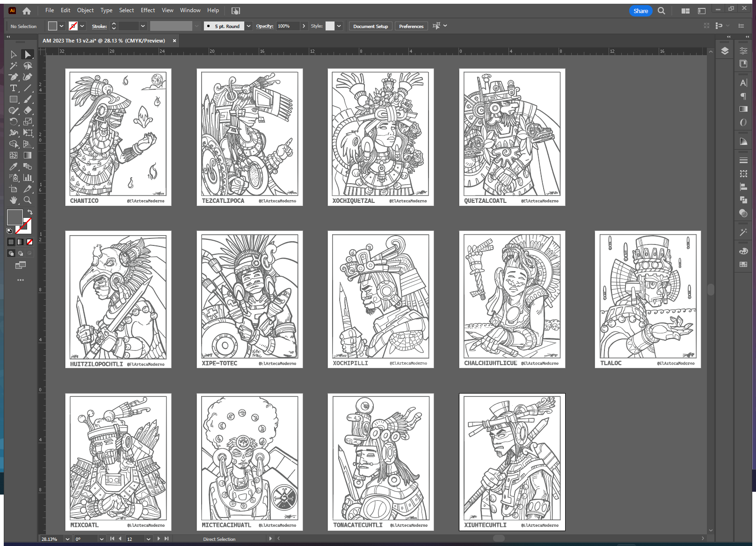Screen dimensions: 756x546
Task: Change the screen mode
Action: click(20, 265)
